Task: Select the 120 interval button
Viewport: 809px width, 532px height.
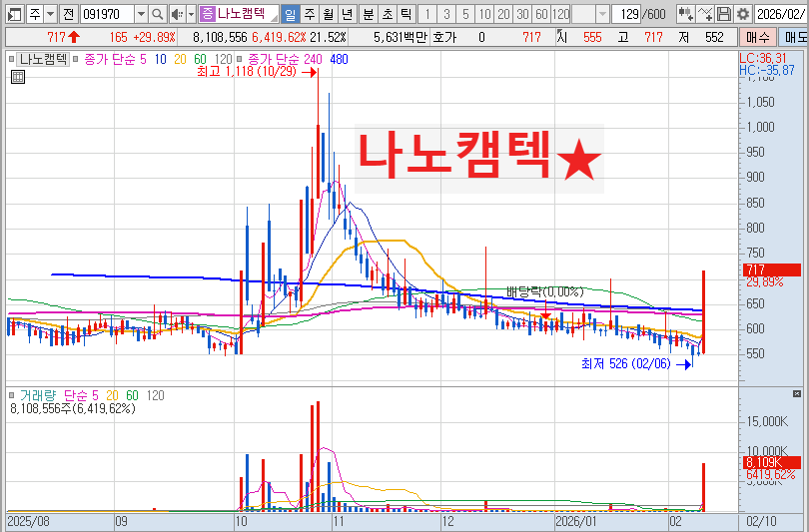Action: 561,14
